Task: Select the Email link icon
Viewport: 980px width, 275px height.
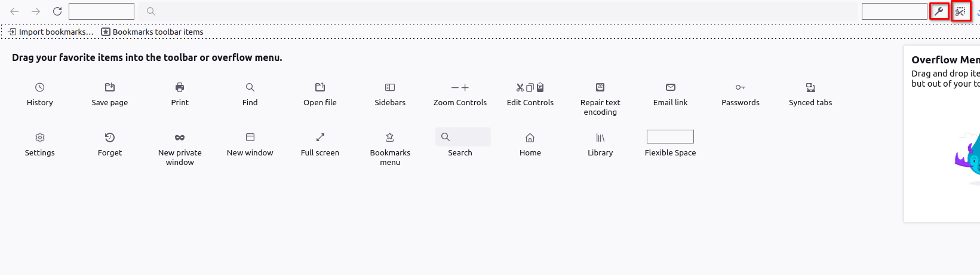Action: coord(671,87)
